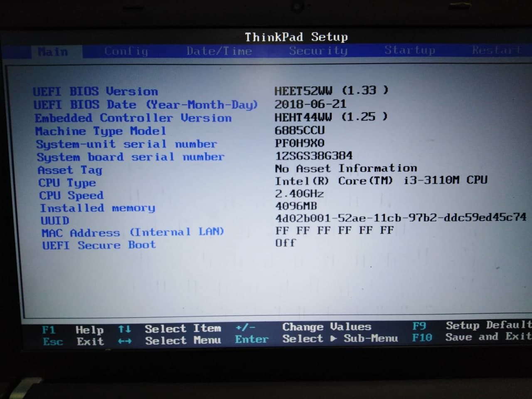This screenshot has height=399, width=532.
Task: Select the UUID label
Action: [55, 220]
